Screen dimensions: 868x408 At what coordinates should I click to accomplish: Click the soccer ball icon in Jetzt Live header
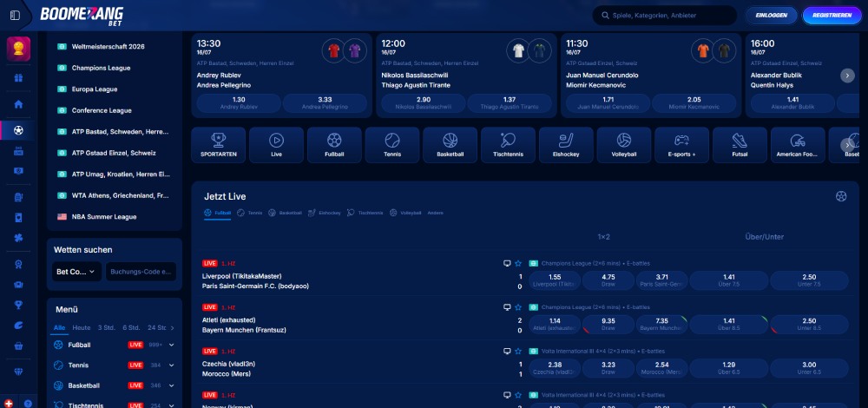(x=841, y=196)
